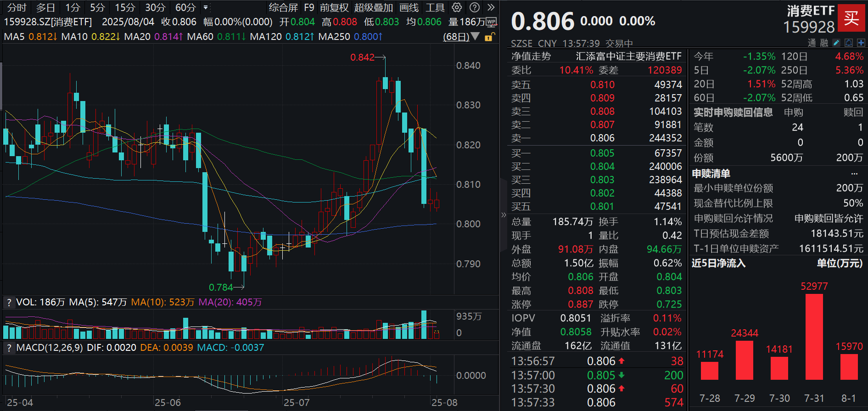Viewport: 868px width, 411px height.
Task: Select the 15分 period tab
Action: click(125, 7)
